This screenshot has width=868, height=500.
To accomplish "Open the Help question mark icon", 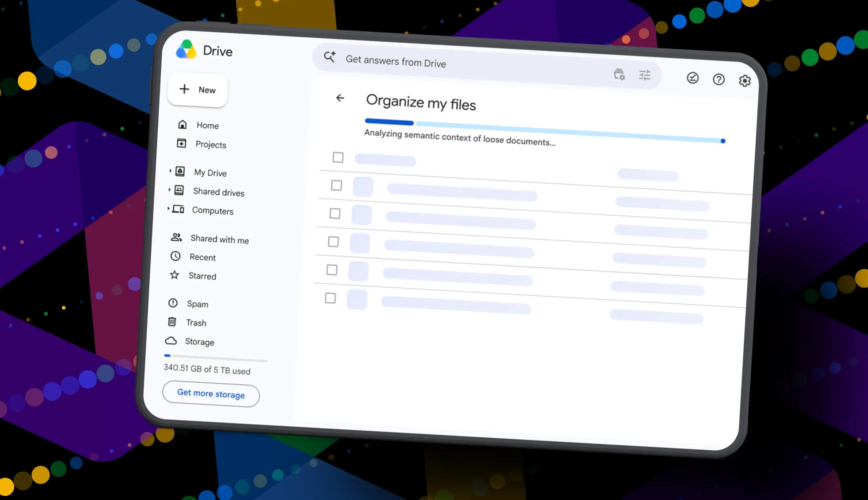I will (719, 79).
